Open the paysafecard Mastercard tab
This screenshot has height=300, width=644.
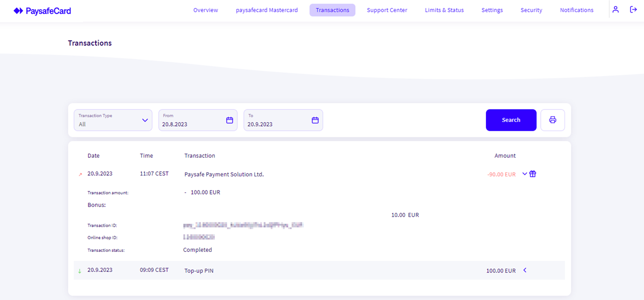click(267, 10)
